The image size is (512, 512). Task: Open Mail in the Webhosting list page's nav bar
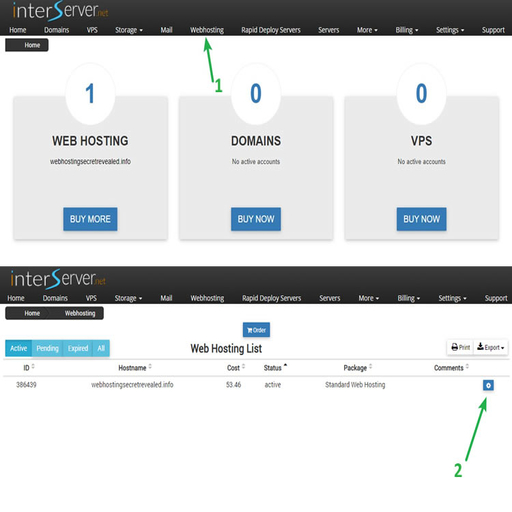(x=166, y=298)
